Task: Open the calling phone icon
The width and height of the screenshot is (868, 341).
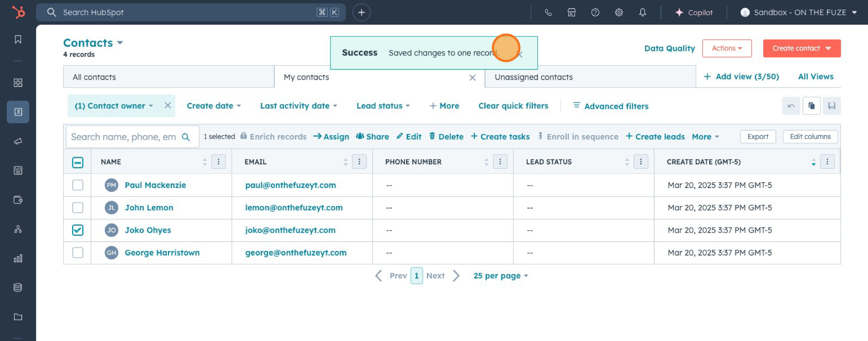Action: click(x=548, y=12)
